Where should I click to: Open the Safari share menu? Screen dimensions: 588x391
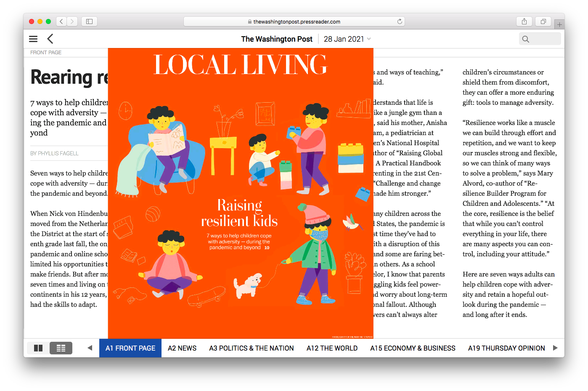click(524, 21)
